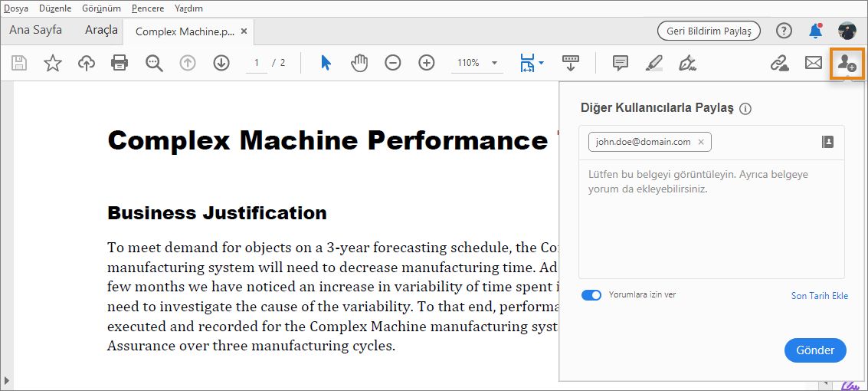Print the document with printer icon
Image resolution: width=868 pixels, height=391 pixels.
coord(120,63)
